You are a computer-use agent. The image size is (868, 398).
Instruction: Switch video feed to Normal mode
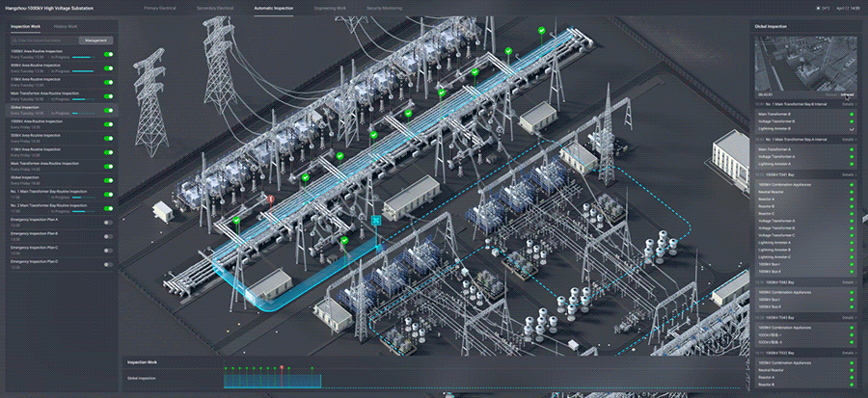(832, 94)
